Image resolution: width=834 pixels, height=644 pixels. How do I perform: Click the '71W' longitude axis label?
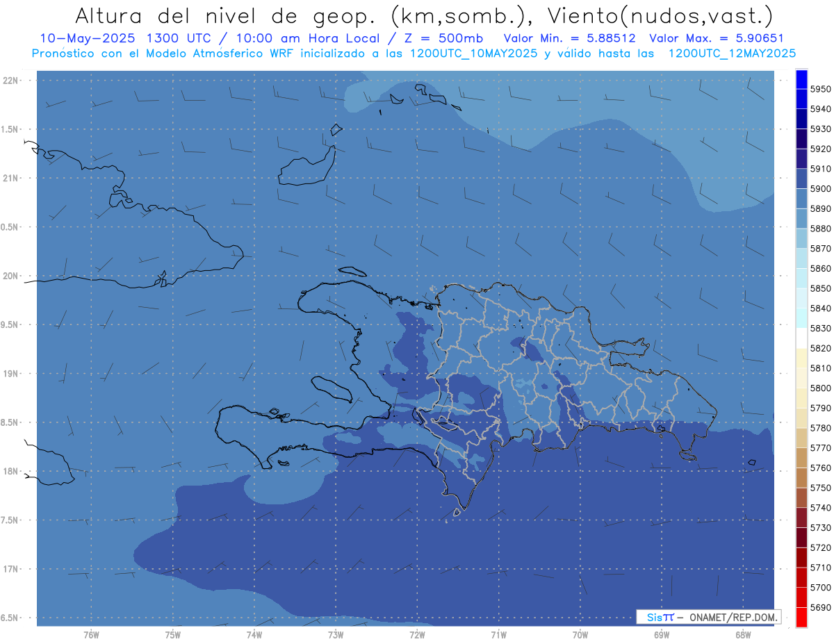point(498,634)
